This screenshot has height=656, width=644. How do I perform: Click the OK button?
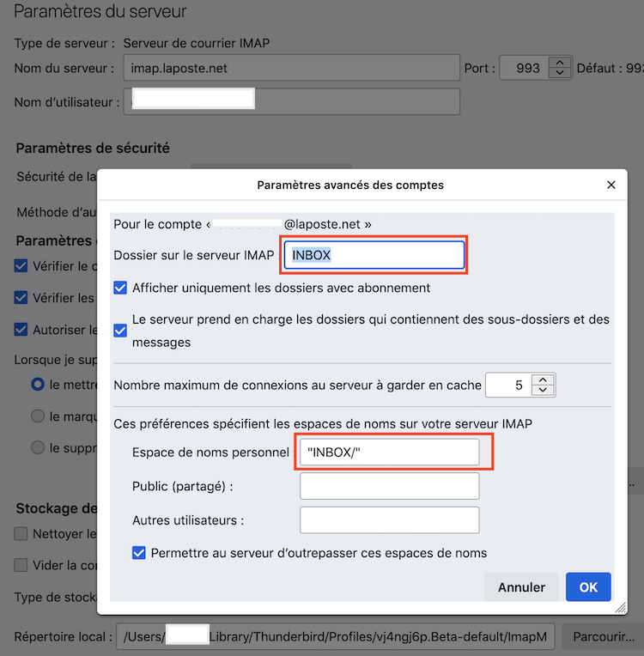(x=588, y=587)
